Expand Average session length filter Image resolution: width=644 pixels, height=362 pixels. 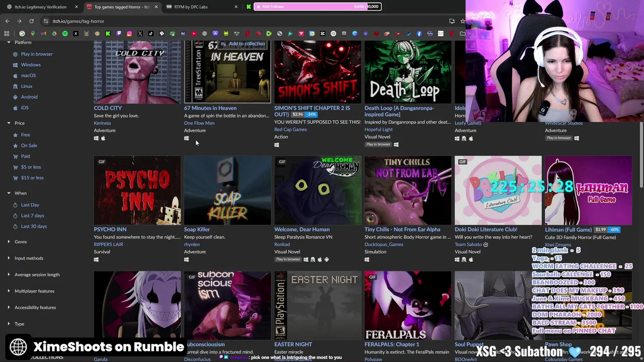point(33,275)
